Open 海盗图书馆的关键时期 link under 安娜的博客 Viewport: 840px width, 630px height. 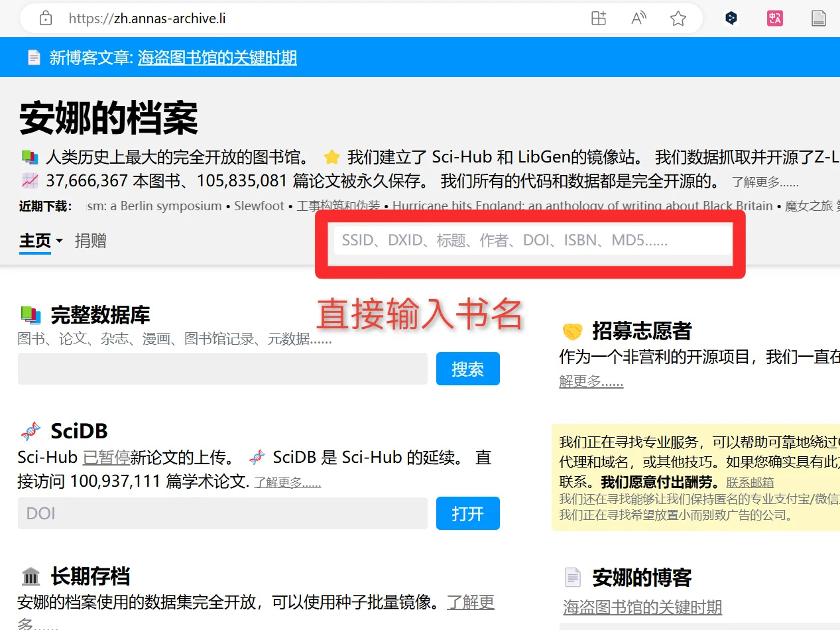tap(642, 607)
